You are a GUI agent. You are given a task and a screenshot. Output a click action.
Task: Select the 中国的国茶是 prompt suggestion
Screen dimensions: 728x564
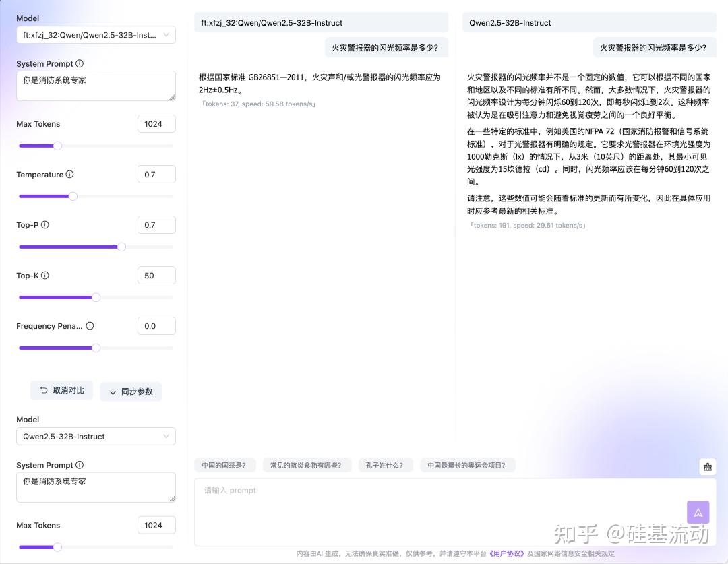click(225, 465)
